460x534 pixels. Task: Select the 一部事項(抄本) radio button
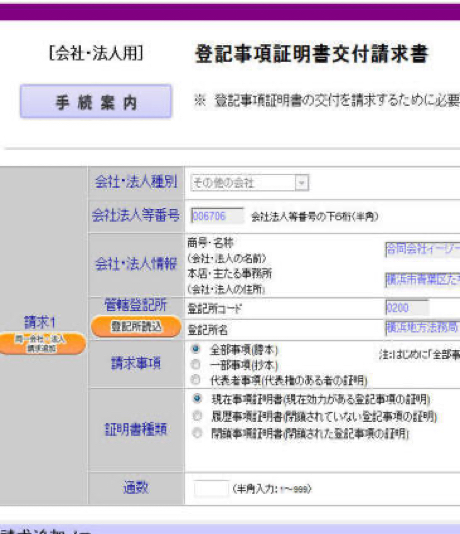pos(196,364)
